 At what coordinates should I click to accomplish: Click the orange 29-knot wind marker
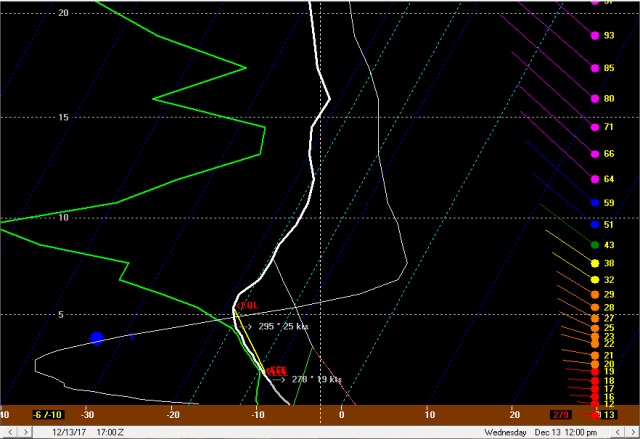pos(595,295)
